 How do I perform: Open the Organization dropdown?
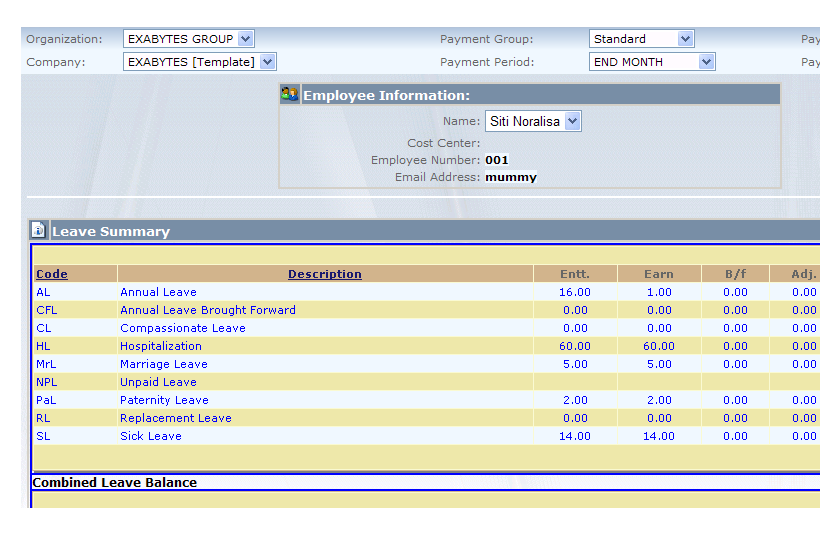[x=188, y=39]
